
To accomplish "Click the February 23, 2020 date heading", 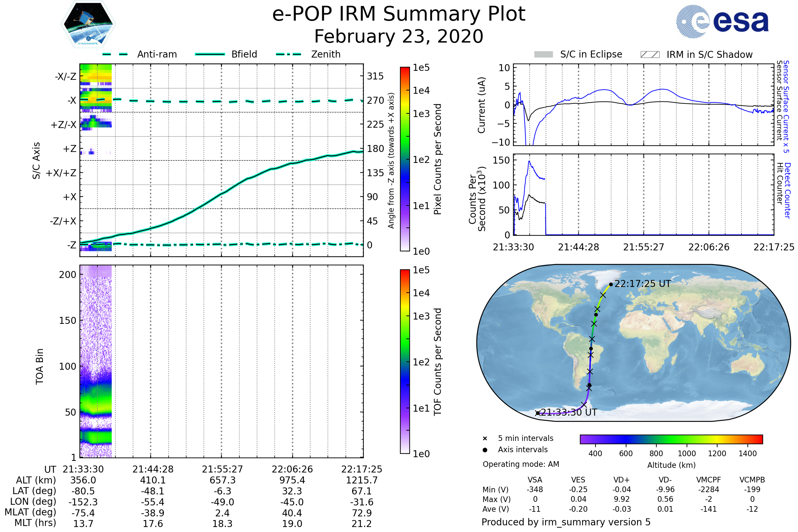I will coord(399,37).
